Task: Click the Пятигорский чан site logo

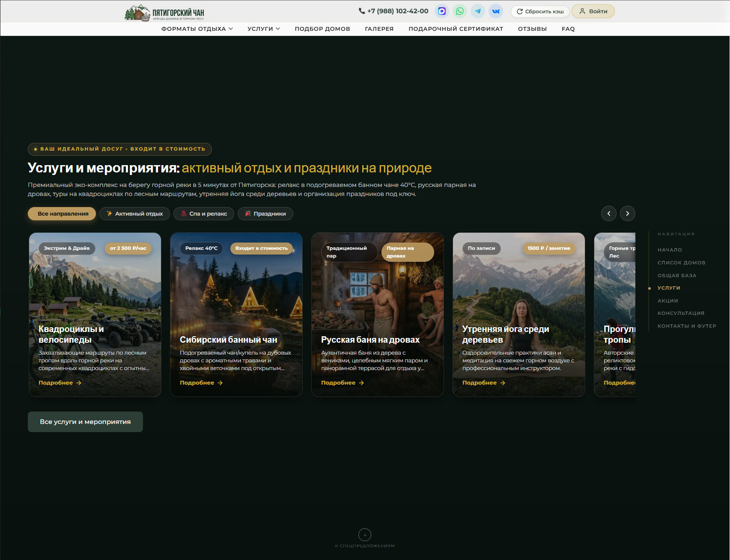Action: click(x=164, y=12)
